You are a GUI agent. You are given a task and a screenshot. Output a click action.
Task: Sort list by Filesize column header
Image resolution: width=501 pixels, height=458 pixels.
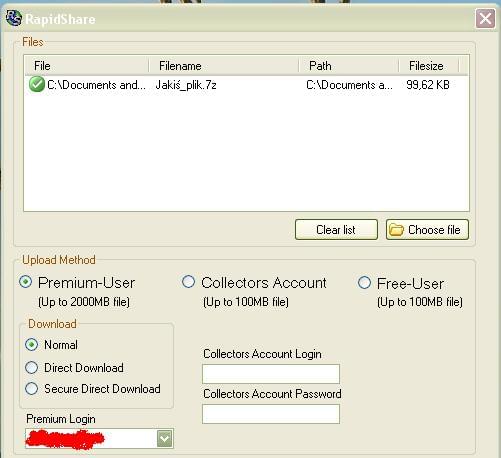point(429,66)
